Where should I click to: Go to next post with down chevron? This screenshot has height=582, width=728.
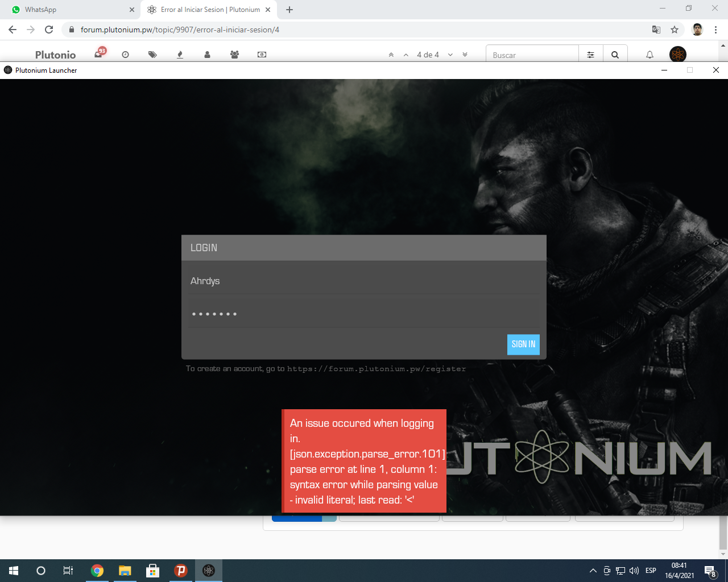click(450, 55)
